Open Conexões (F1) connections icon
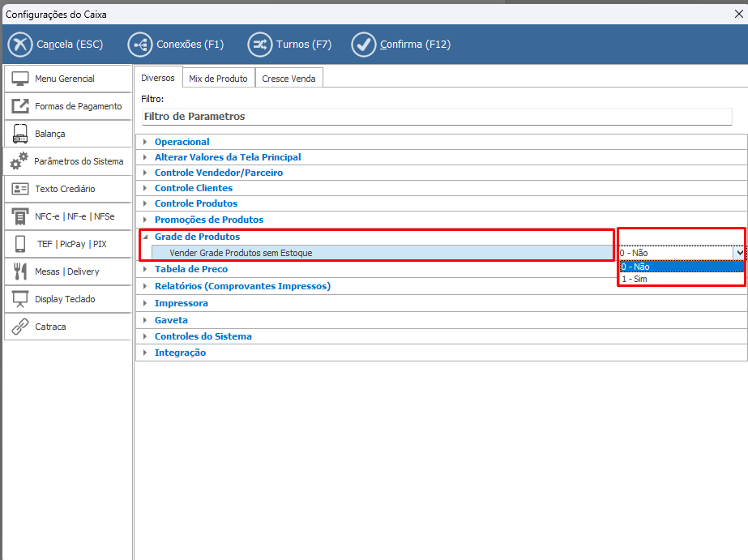Screen dimensions: 748x560 [139, 45]
